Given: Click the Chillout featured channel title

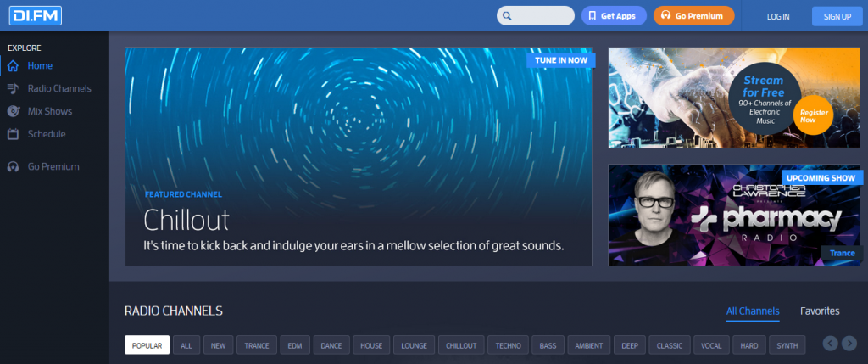Looking at the screenshot, I should (x=186, y=220).
